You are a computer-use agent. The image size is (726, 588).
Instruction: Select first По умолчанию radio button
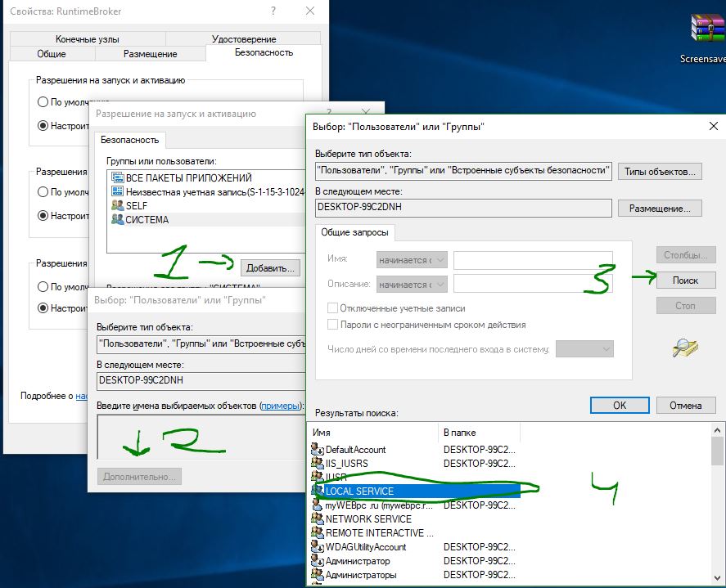tap(43, 101)
